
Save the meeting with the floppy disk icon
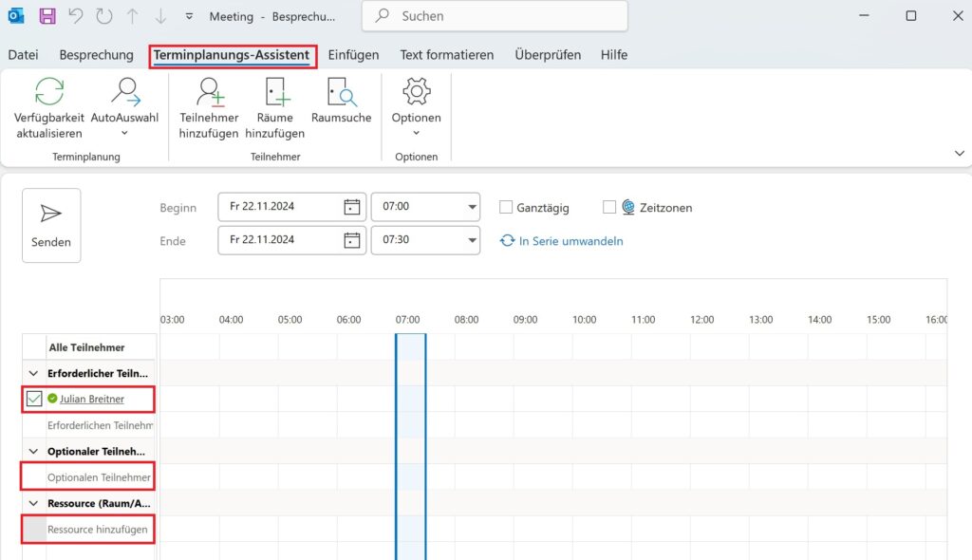click(47, 16)
